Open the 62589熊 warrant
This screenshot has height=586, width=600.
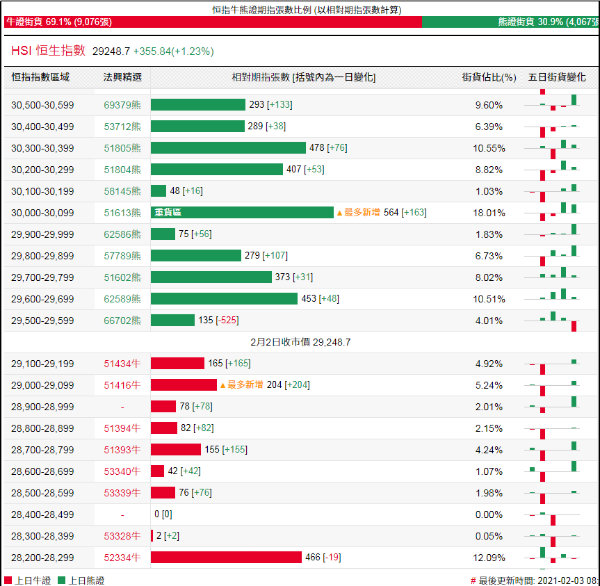(122, 299)
